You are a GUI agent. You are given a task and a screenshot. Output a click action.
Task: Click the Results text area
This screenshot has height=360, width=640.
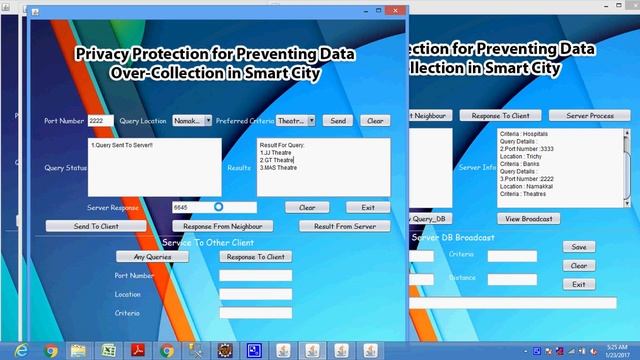coord(323,167)
